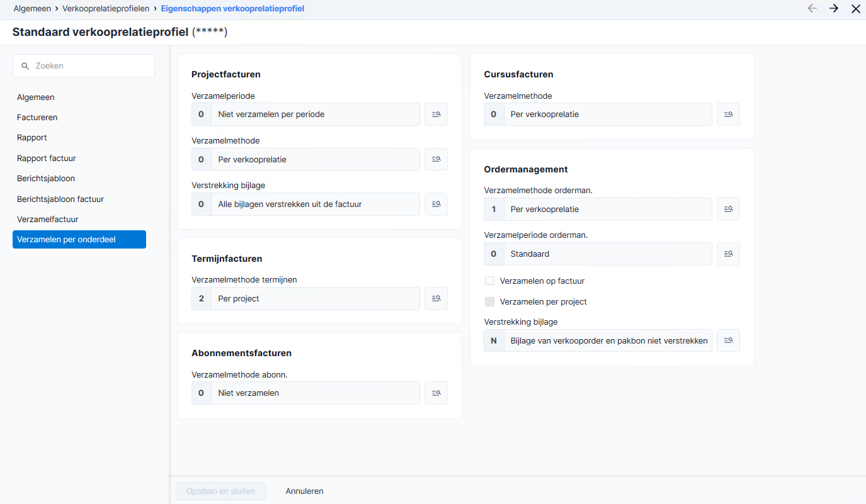866x504 pixels.
Task: Enable 'Verzamelen op factuur' checkbox
Action: tap(489, 281)
